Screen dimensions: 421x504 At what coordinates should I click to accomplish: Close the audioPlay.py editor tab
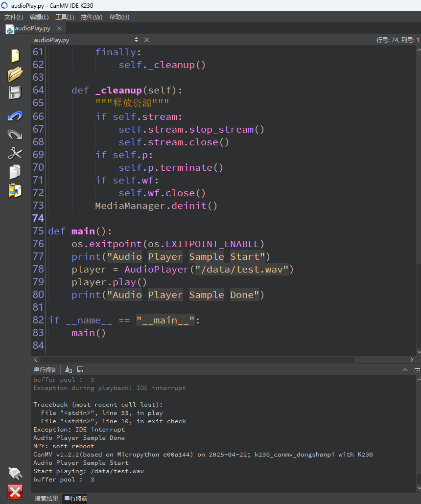coord(59,28)
